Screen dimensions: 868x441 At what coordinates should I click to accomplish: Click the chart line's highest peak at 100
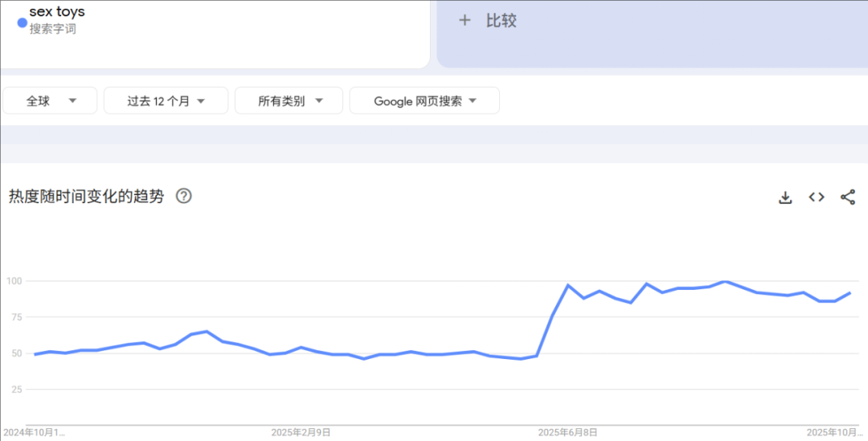coord(726,281)
